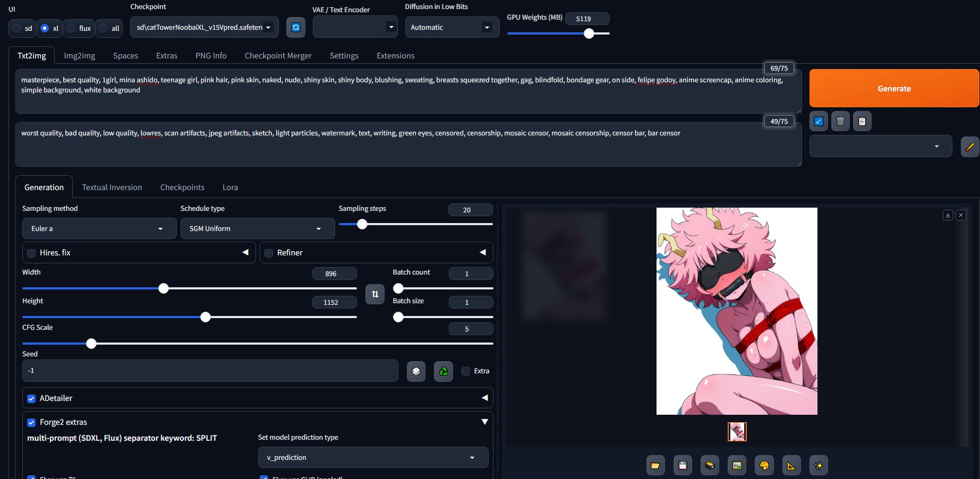Screen dimensions: 980x479
Task: Open the styles dropdown below Generate
Action: (881, 147)
